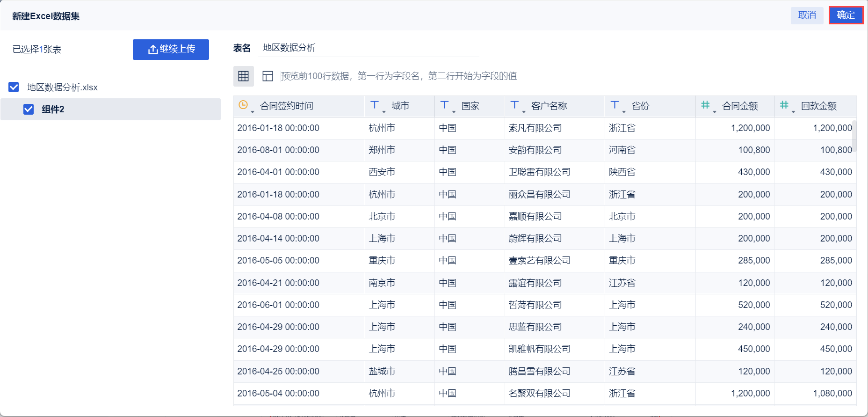Click the 表名 input field
868x417 pixels.
click(369, 48)
